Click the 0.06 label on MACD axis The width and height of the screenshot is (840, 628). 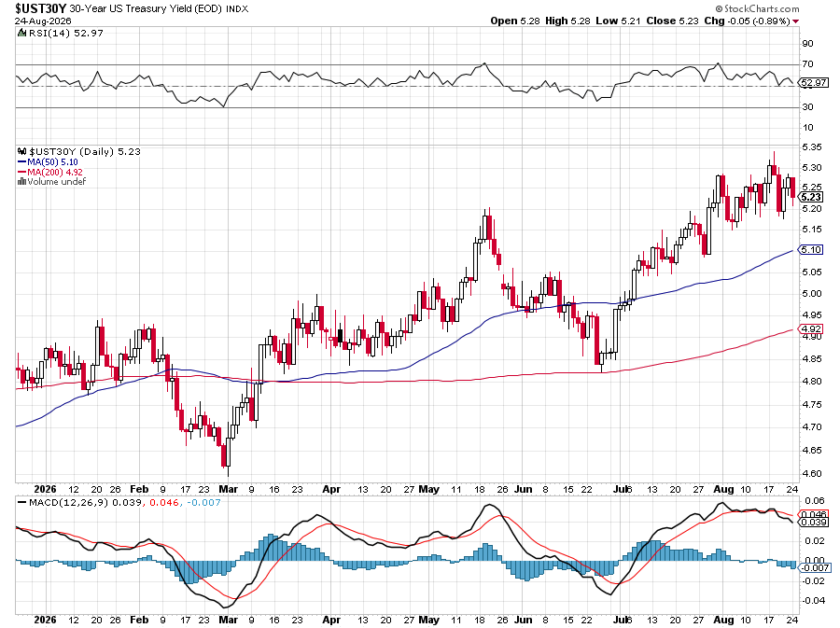814,501
